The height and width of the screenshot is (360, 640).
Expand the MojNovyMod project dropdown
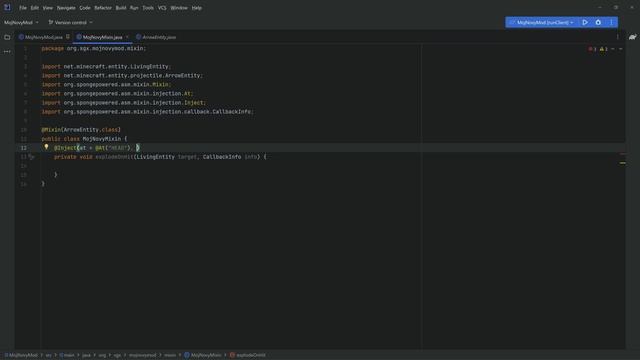21,22
